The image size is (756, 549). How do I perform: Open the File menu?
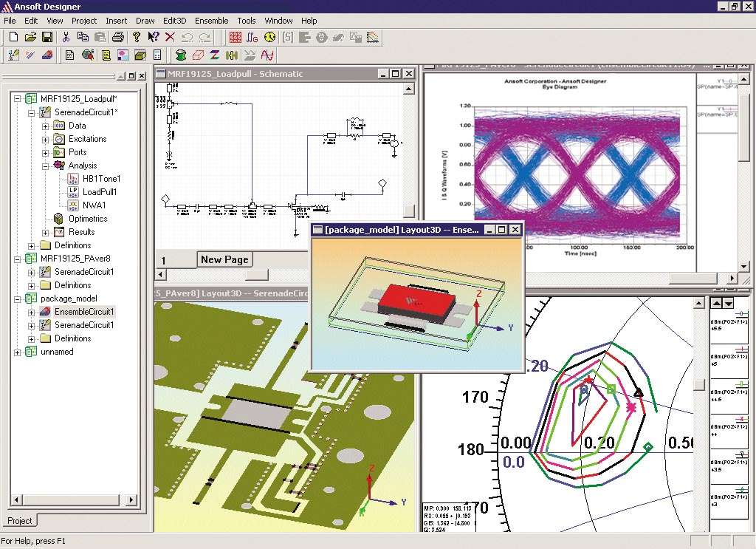pyautogui.click(x=10, y=21)
